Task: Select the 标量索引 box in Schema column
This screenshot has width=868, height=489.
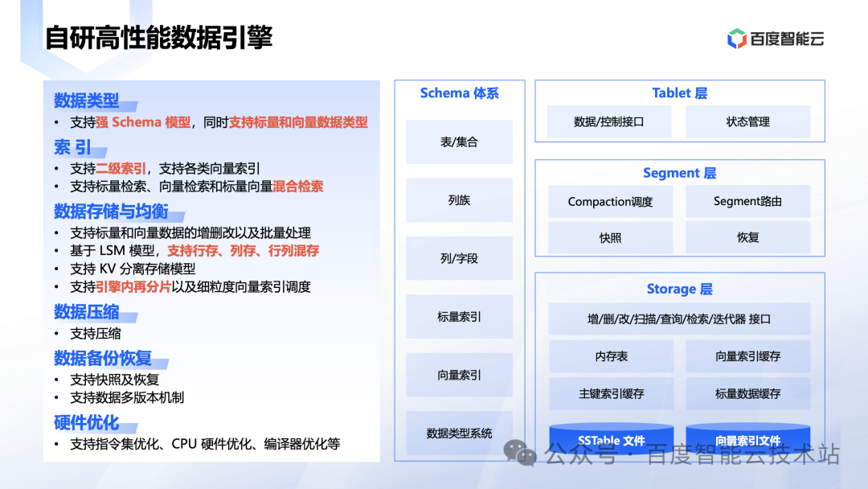Action: click(460, 317)
